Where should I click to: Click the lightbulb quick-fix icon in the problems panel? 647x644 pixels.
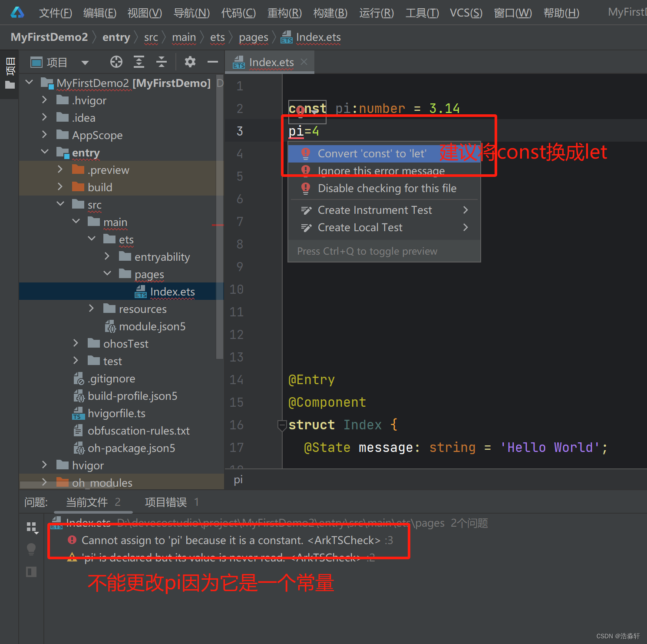[x=31, y=549]
